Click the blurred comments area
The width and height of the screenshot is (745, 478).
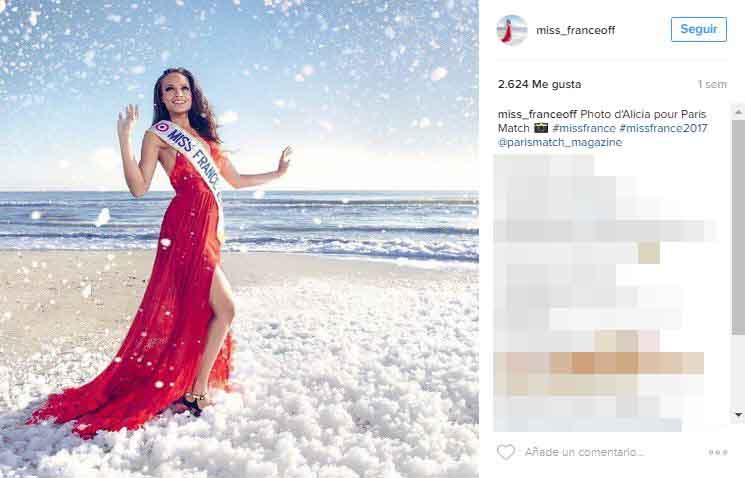tap(603, 294)
